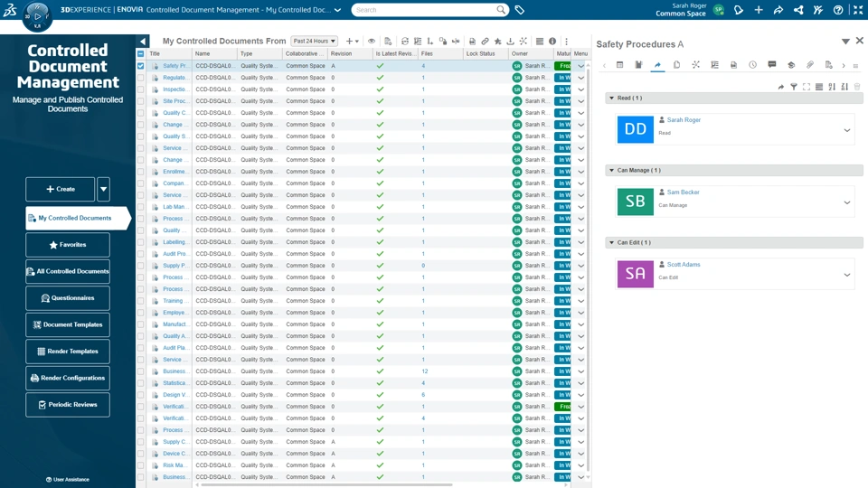Open the notifications bell icon

(739, 10)
